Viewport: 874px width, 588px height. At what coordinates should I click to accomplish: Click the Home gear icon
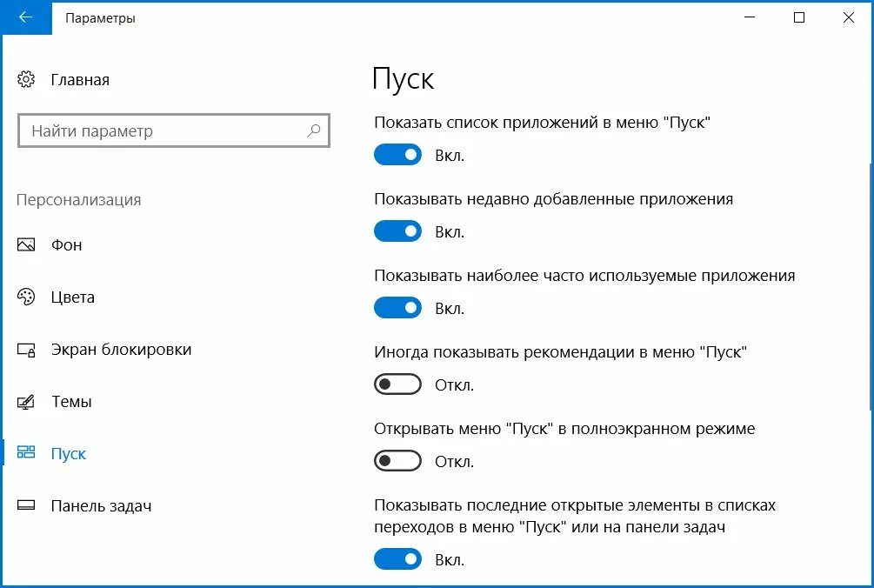coord(26,80)
